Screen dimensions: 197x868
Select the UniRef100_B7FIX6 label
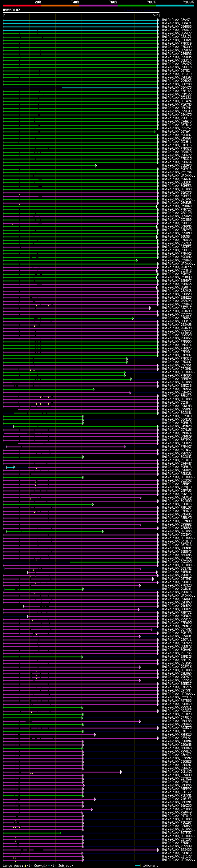click(177, 91)
